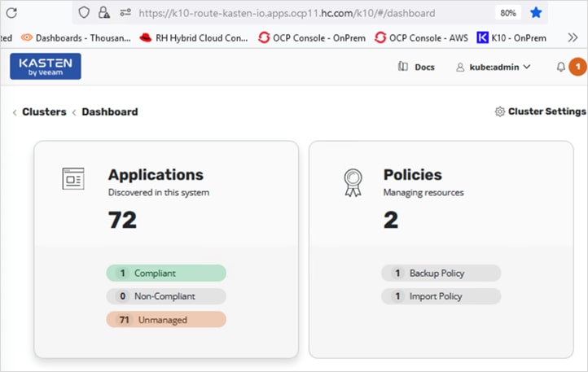Screen dimensions: 588x372
Task: Click the back chevron before Clusters
Action: pos(15,112)
